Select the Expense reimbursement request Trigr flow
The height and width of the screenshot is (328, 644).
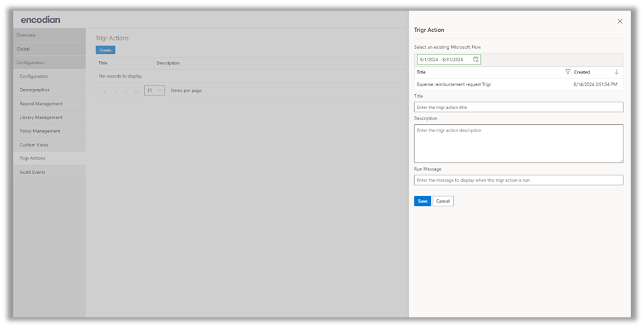pyautogui.click(x=454, y=84)
